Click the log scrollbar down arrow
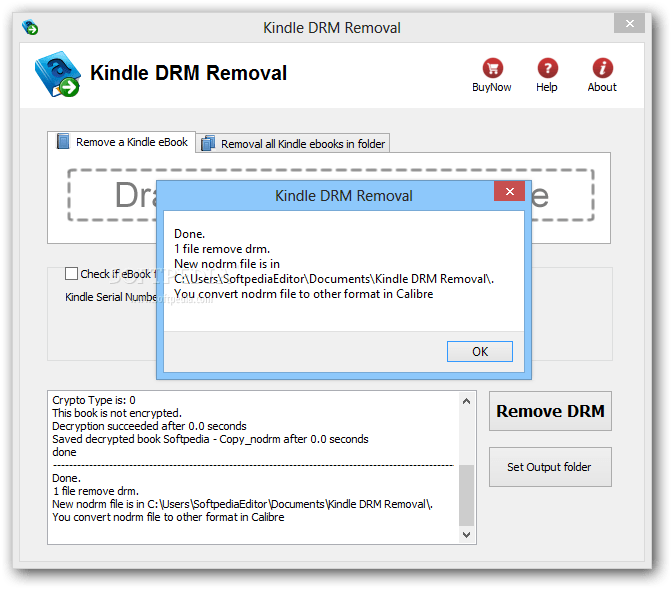The height and width of the screenshot is (589, 672). [466, 535]
